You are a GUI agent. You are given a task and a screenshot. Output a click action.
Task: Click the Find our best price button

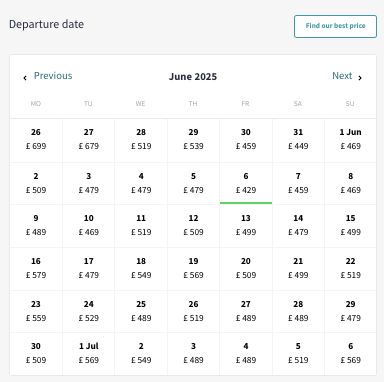pos(335,26)
